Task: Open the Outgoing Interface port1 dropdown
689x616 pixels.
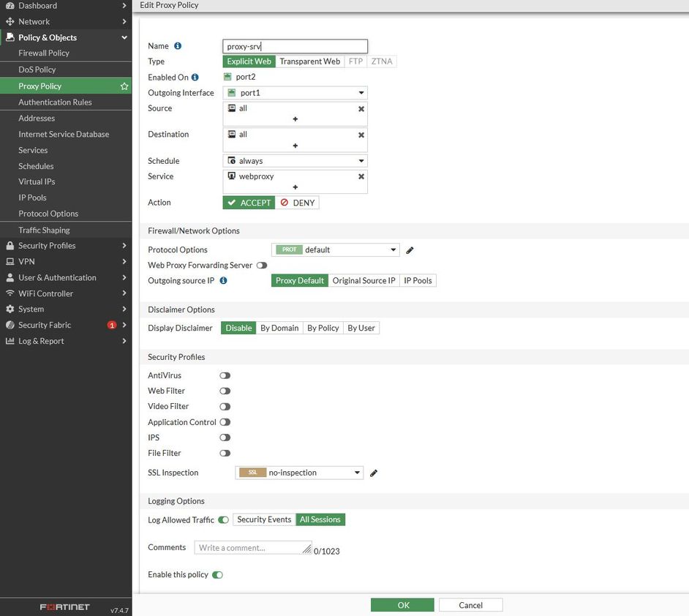Action: (295, 93)
